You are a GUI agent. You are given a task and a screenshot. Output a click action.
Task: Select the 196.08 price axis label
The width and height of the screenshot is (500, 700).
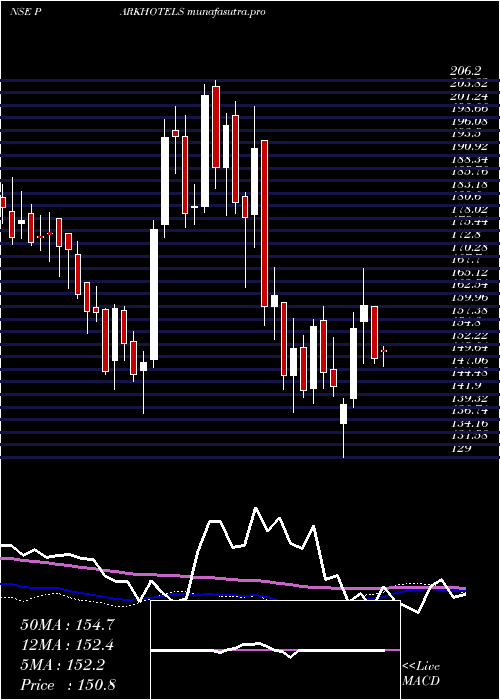(470, 121)
